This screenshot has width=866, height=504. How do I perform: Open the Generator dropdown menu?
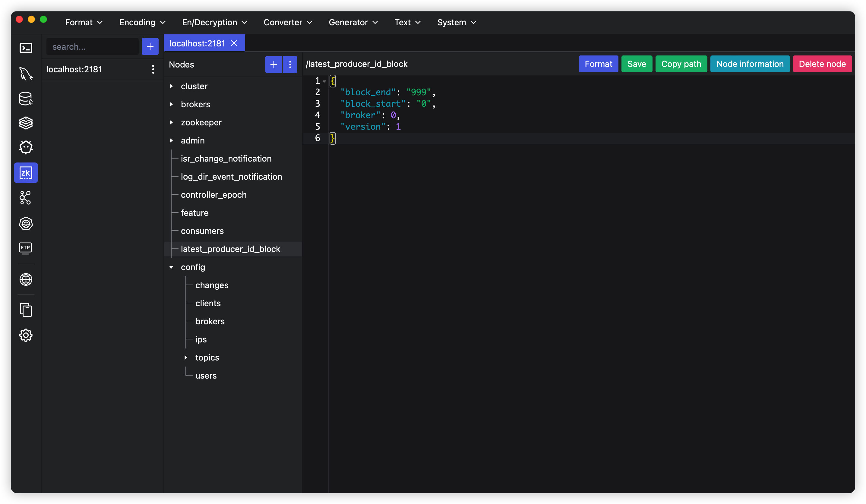353,22
